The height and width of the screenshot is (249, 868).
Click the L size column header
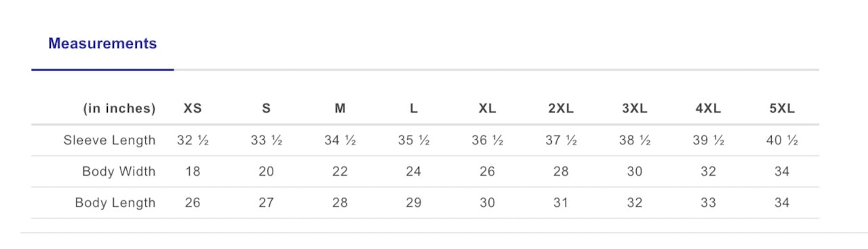coord(414,109)
